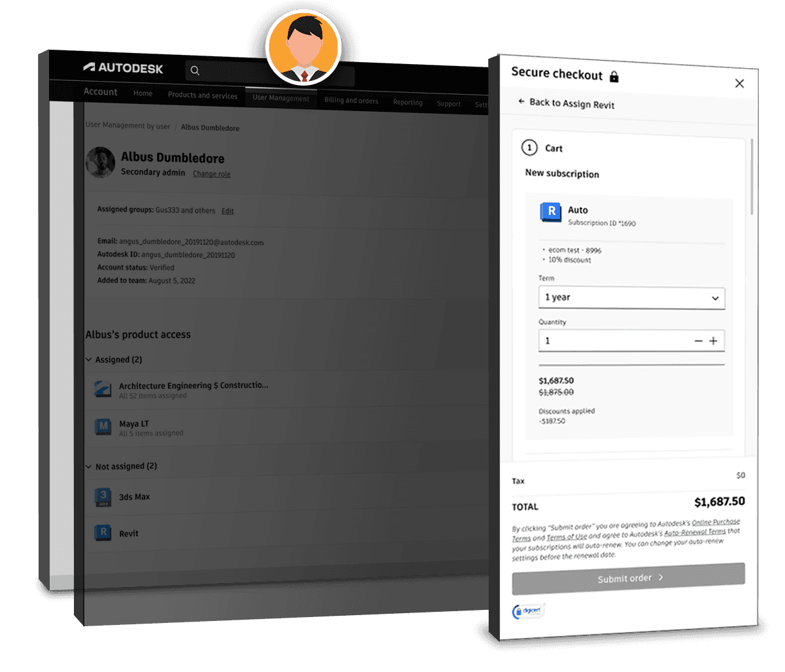This screenshot has height=672, width=785.
Task: Click the Added to team August 5, 2022 text
Action: [146, 280]
